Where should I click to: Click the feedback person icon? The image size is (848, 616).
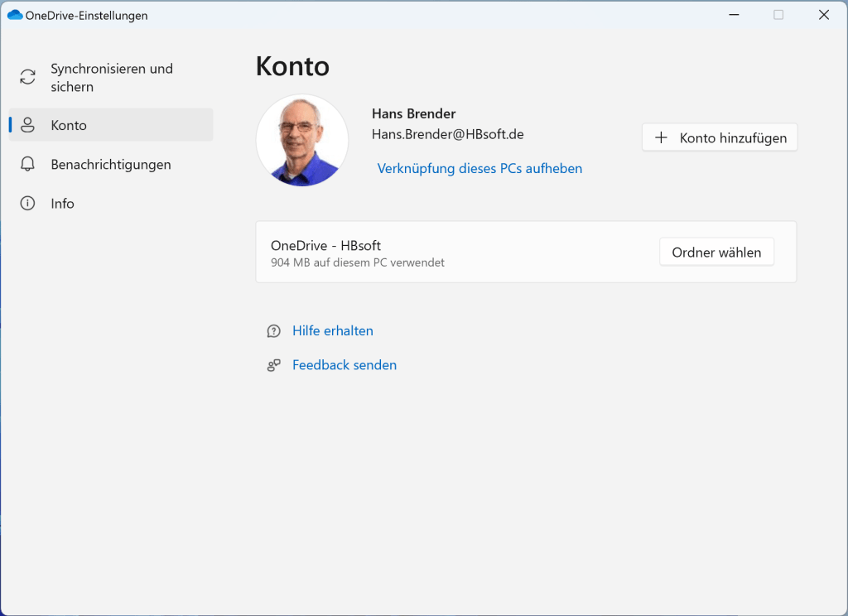click(273, 365)
